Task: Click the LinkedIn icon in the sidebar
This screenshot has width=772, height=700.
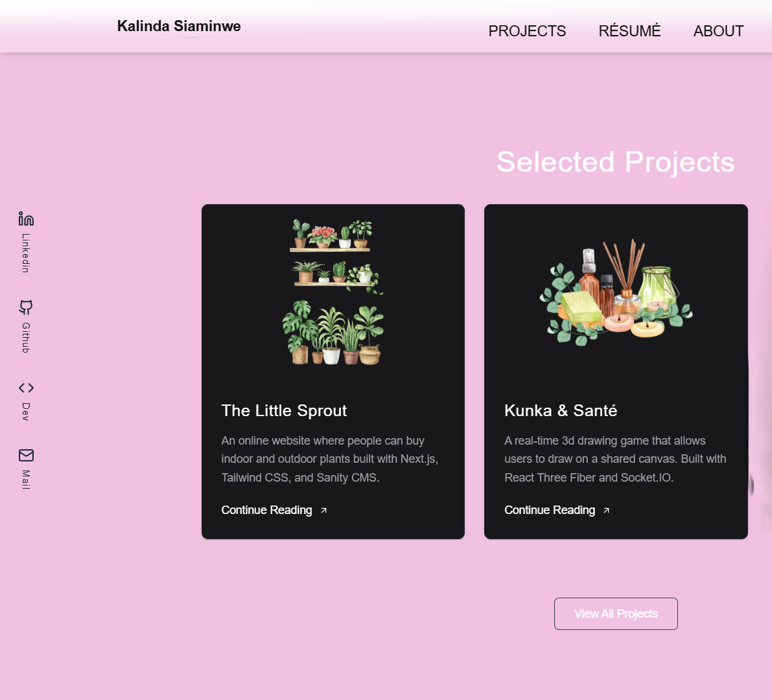Action: 25,218
